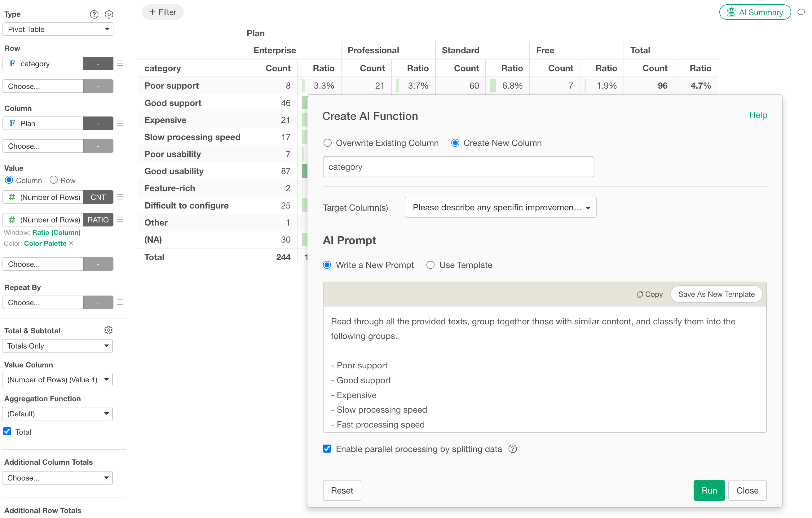
Task: Open chart Type settings gear icon
Action: (109, 14)
